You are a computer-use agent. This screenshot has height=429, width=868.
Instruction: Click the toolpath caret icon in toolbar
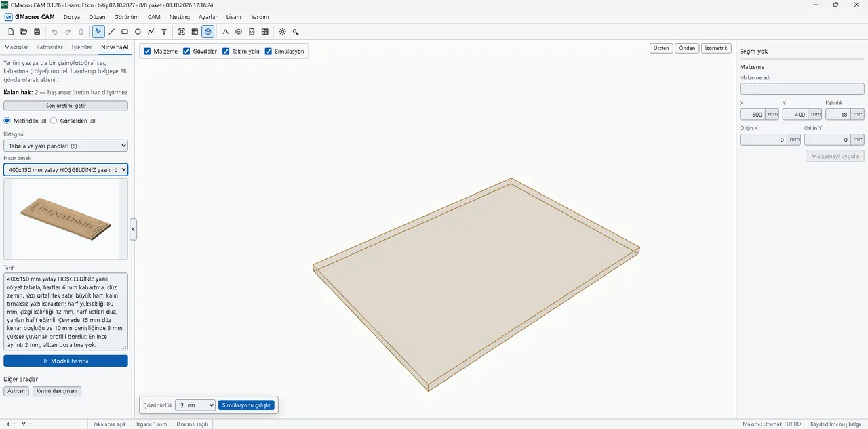(x=226, y=32)
